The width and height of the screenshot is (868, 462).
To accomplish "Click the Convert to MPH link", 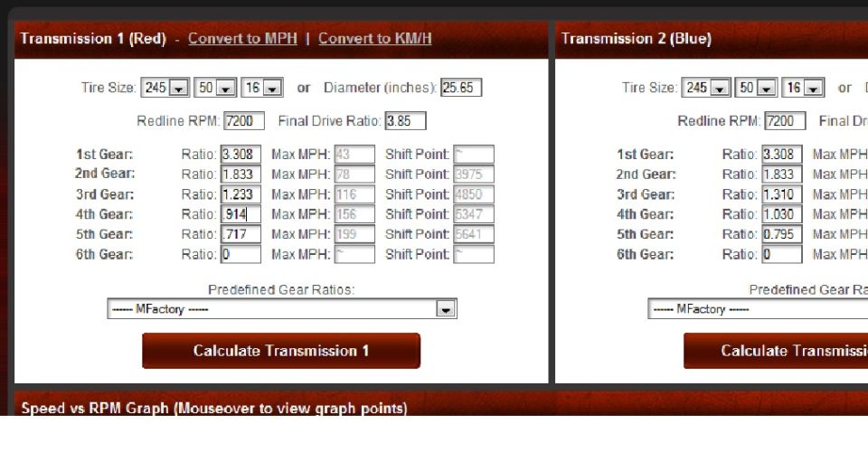I will tap(242, 39).
